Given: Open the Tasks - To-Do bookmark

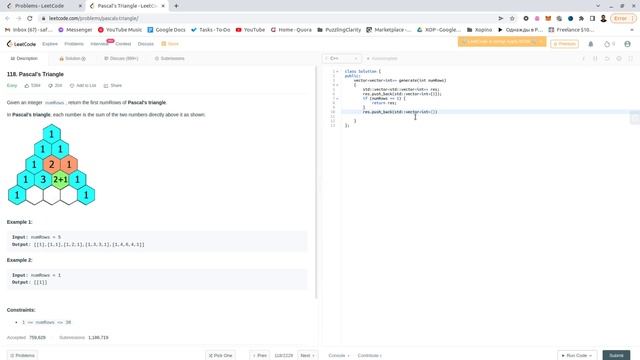Looking at the screenshot, I should click(211, 30).
